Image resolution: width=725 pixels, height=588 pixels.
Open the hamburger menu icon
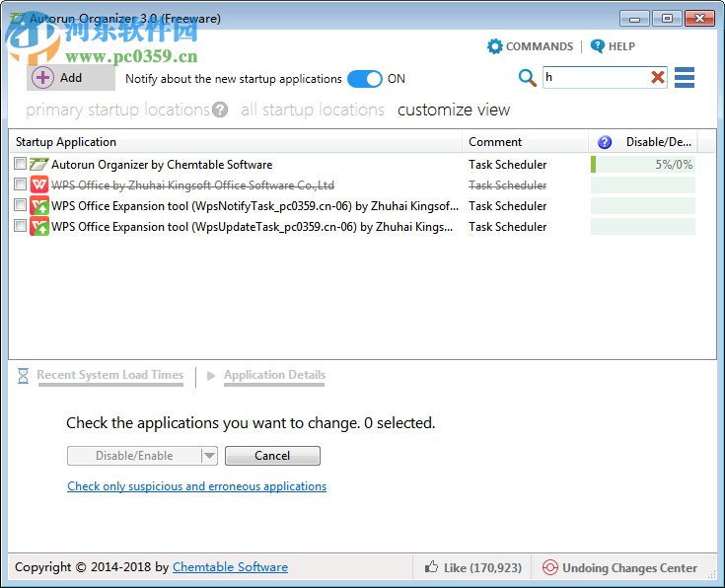click(685, 77)
